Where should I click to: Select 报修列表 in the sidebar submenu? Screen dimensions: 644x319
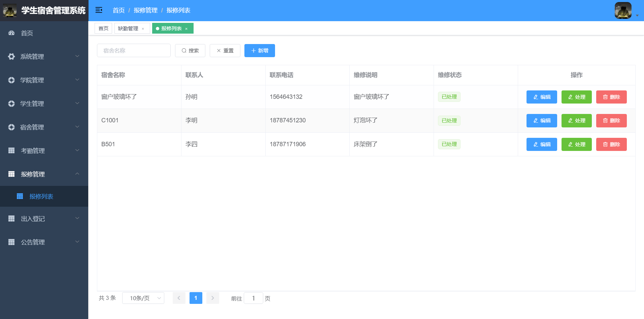pyautogui.click(x=44, y=196)
